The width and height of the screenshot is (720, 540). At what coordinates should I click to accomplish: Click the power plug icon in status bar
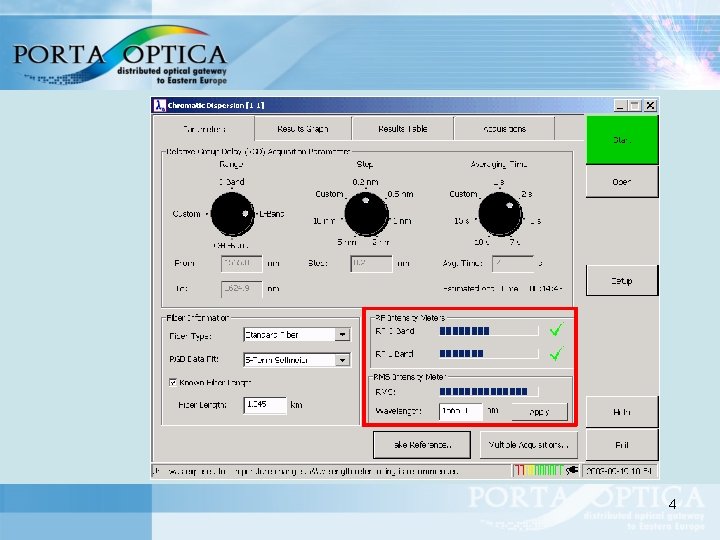(572, 470)
